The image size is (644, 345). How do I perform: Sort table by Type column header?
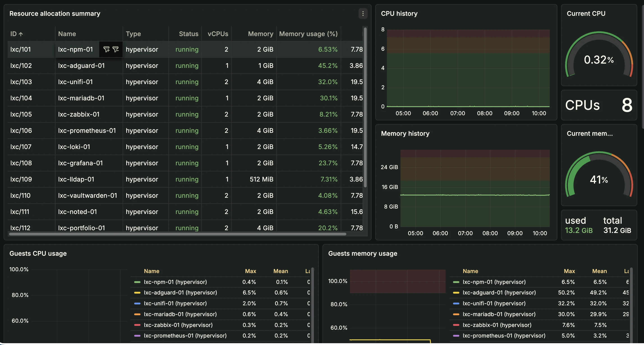(133, 34)
